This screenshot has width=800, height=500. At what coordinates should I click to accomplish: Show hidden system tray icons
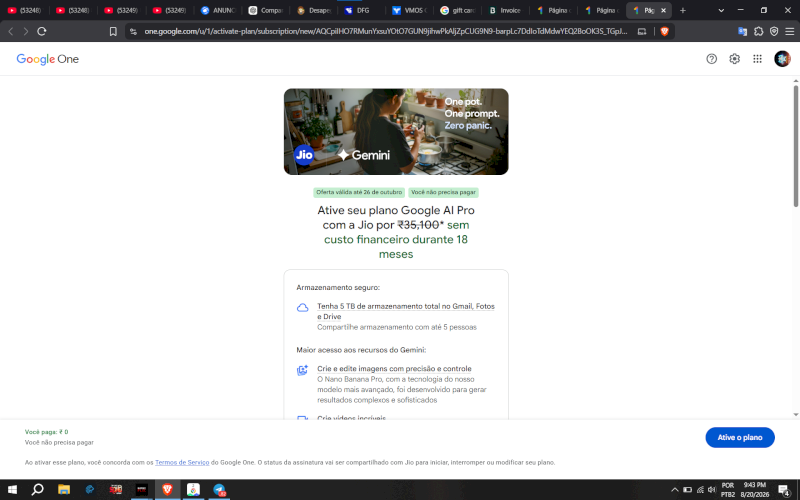point(674,490)
